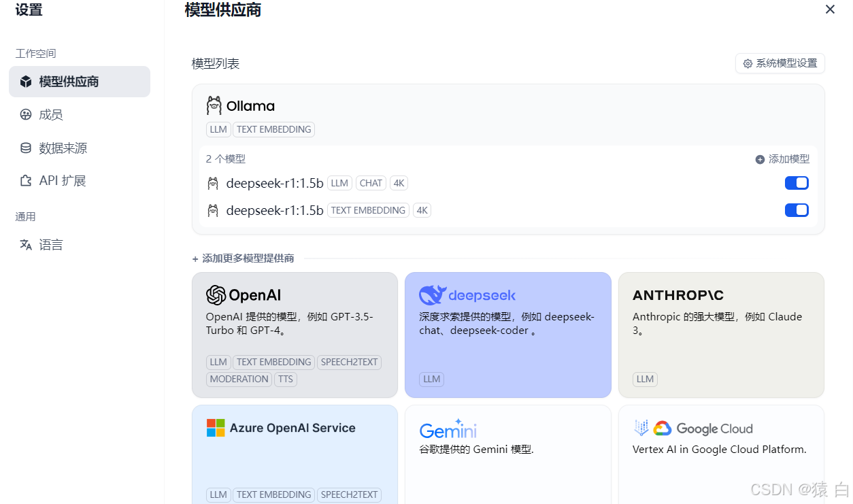Image resolution: width=853 pixels, height=504 pixels.
Task: Click LLM tag under Ollama title
Action: [x=218, y=129]
